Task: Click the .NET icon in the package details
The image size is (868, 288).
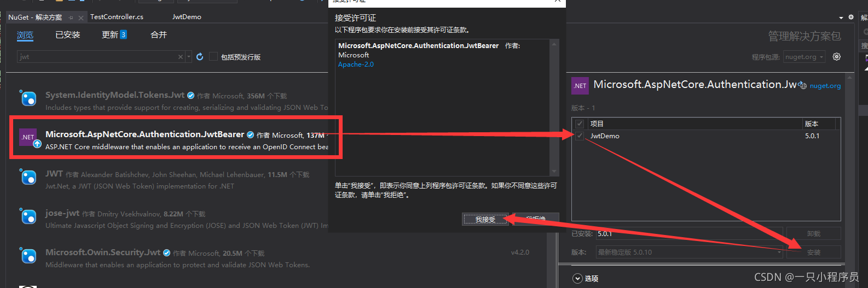Action: (x=580, y=86)
